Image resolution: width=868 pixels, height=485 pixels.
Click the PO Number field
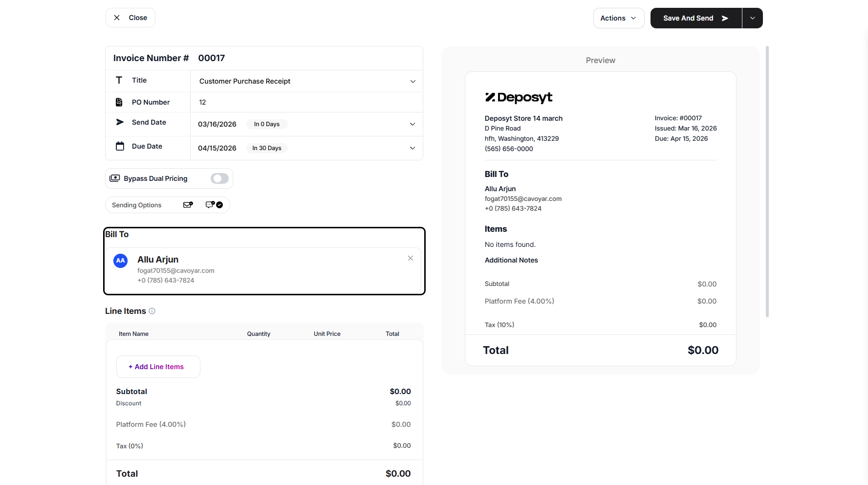306,102
